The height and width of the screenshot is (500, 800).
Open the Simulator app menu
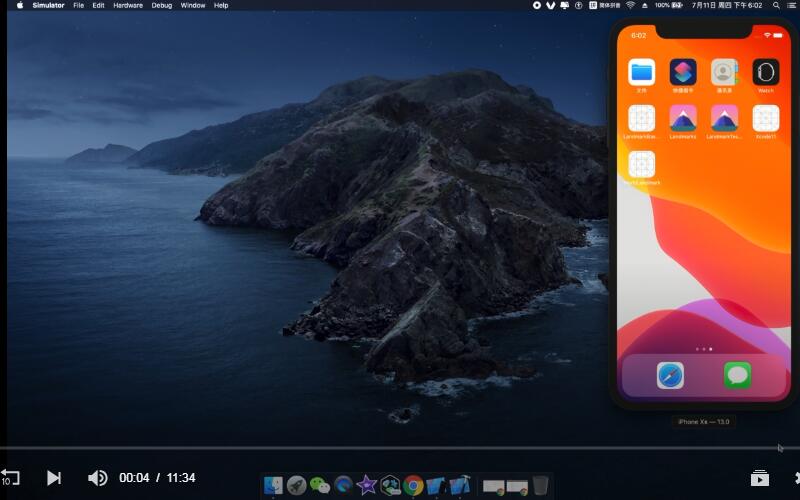click(48, 5)
